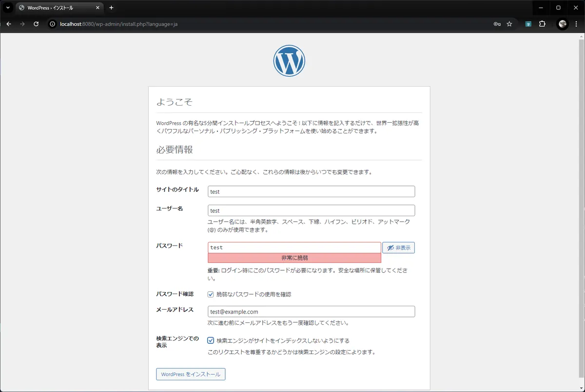This screenshot has width=585, height=392.
Task: Focus the ユーザー名 input field
Action: [311, 210]
